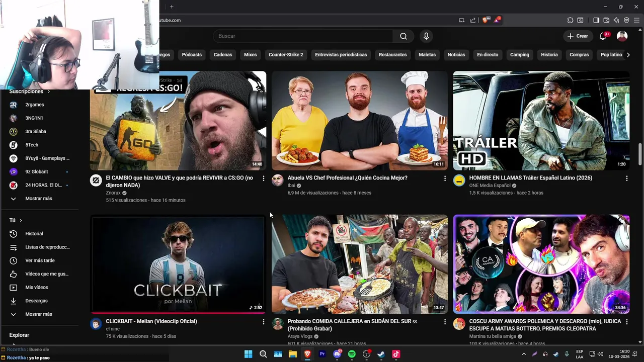Select the Pódcasts chip
Screen dimensions: 644x362
click(x=192, y=55)
